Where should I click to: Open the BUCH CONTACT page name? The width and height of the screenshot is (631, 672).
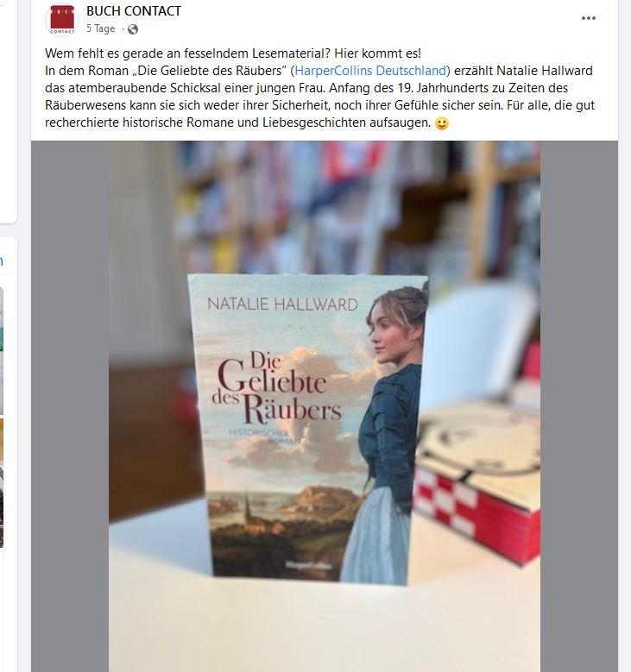pos(134,11)
